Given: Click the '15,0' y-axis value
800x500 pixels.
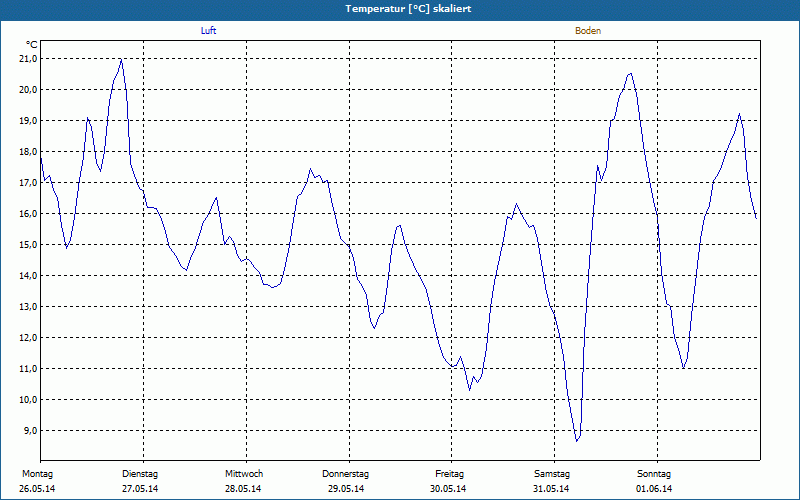Looking at the screenshot, I should click(29, 245).
